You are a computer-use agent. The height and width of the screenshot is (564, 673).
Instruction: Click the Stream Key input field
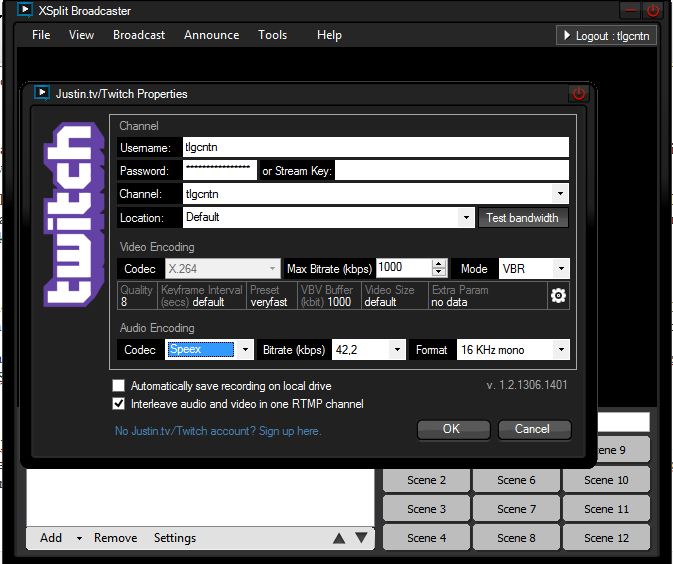point(451,171)
